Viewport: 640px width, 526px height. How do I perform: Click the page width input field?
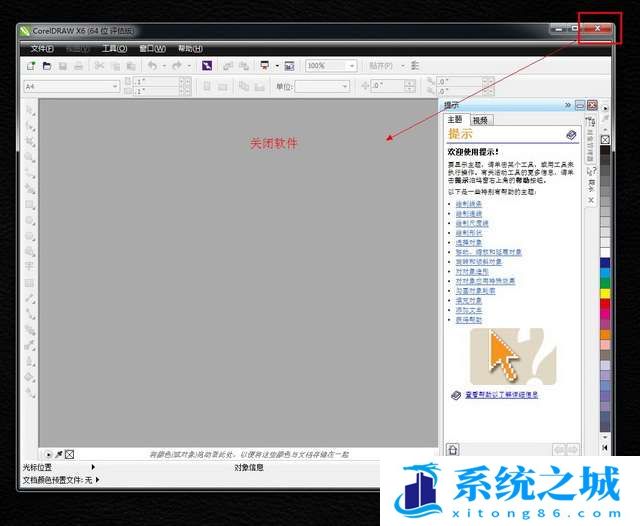click(156, 82)
